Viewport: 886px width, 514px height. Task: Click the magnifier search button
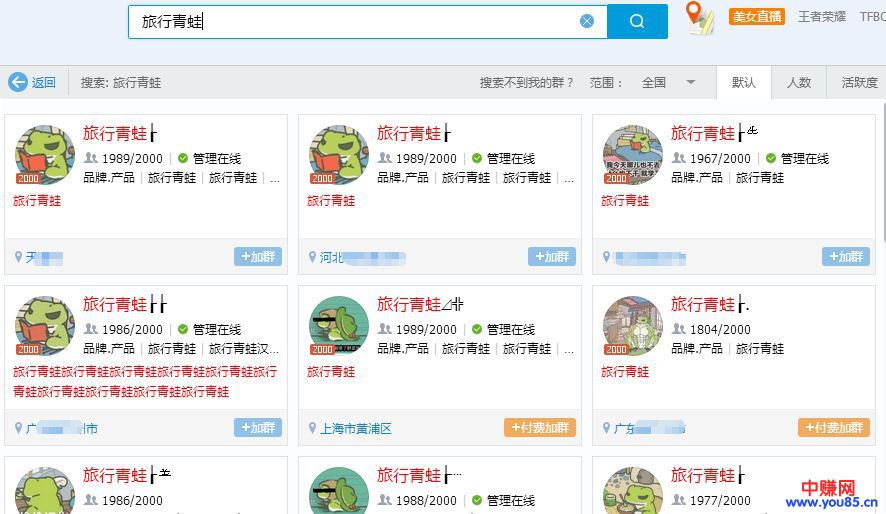point(637,21)
